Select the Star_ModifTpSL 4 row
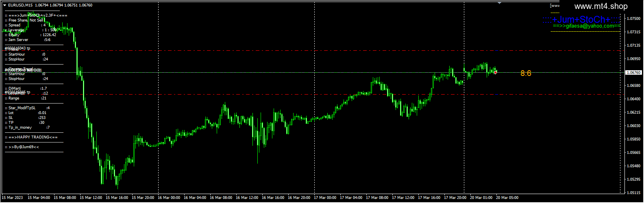 [x=27, y=108]
